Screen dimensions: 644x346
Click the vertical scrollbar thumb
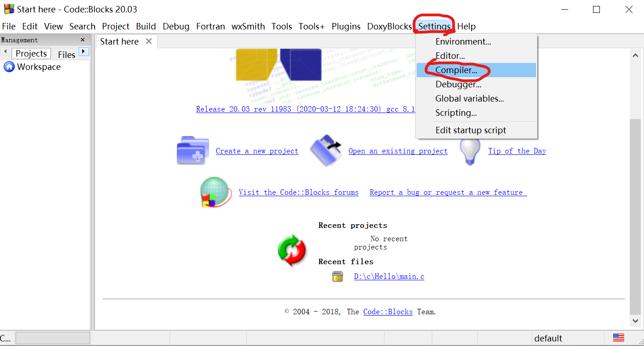(636, 216)
